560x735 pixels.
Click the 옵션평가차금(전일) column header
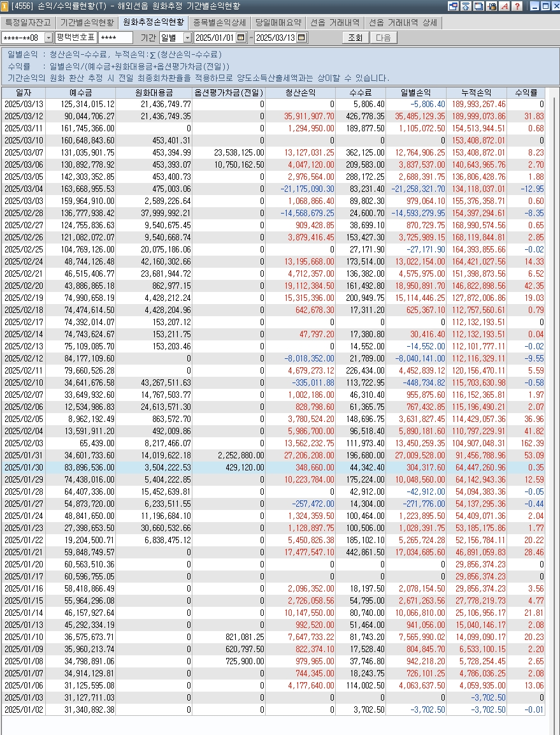click(x=229, y=93)
